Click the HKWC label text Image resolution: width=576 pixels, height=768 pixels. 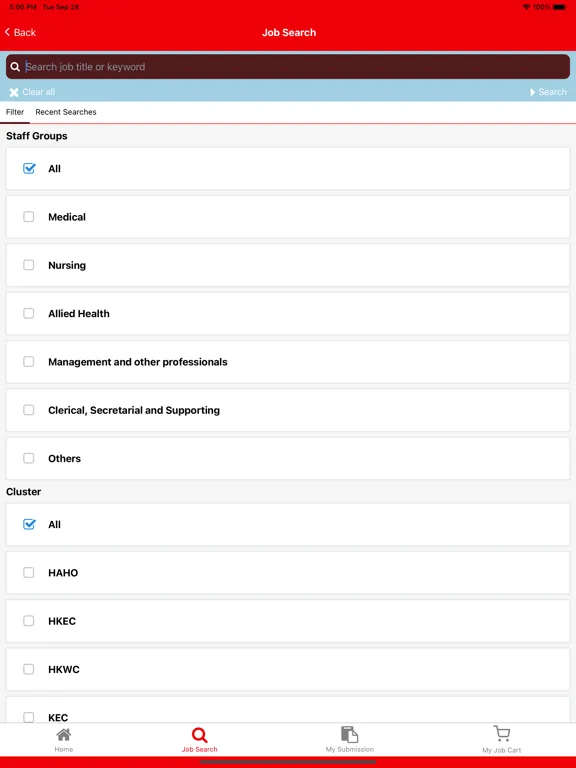(64, 670)
